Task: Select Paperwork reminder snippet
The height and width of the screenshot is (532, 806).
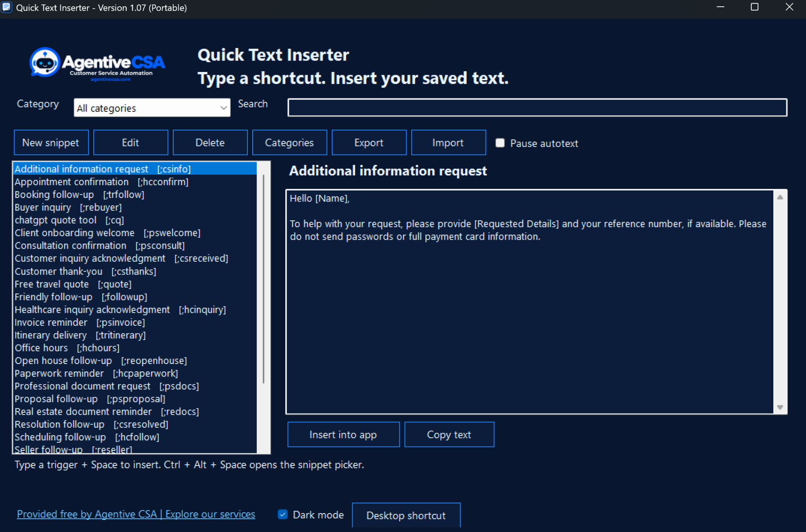Action: 135,373
